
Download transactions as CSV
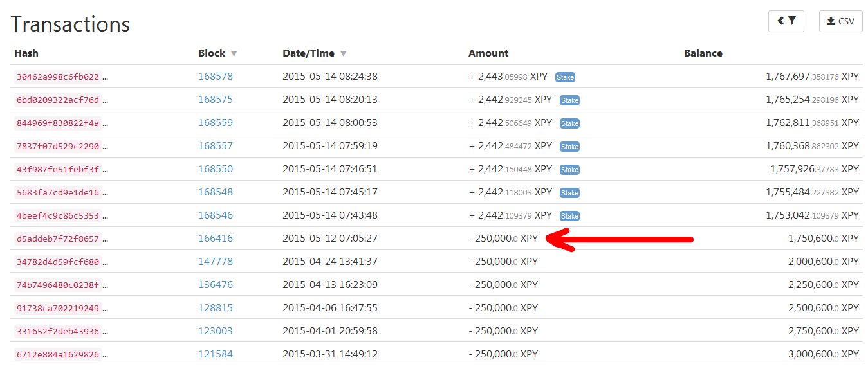tap(840, 21)
